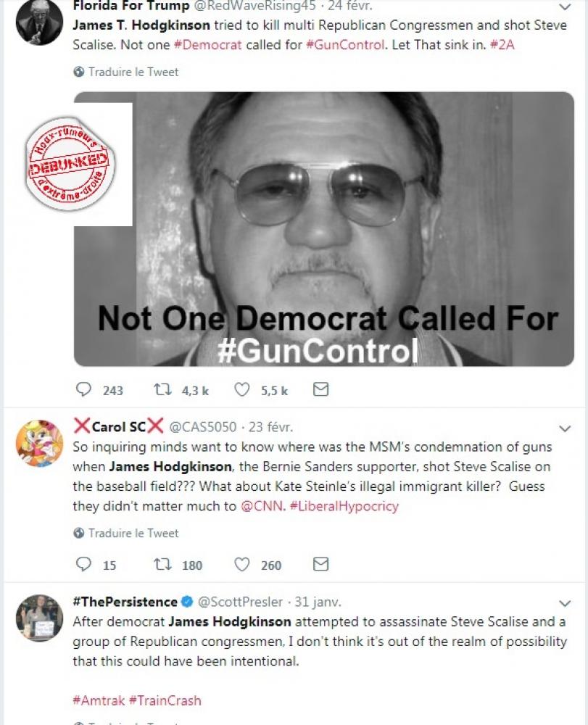
Task: Translate Carol SC's tweet
Action: 133,533
